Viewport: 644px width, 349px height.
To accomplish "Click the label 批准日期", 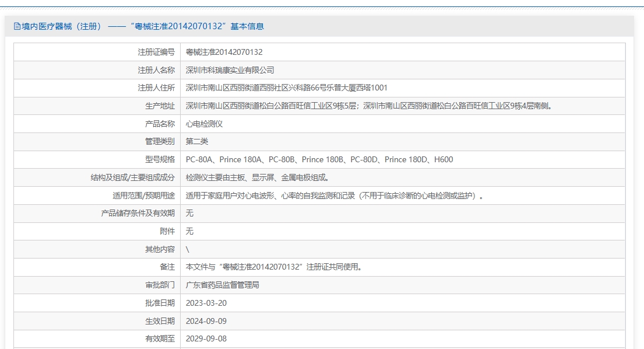I will pos(160,303).
